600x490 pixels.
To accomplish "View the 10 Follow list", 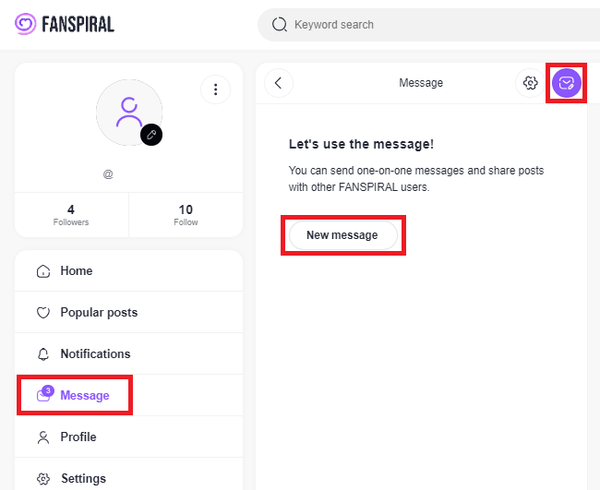I will pyautogui.click(x=186, y=215).
